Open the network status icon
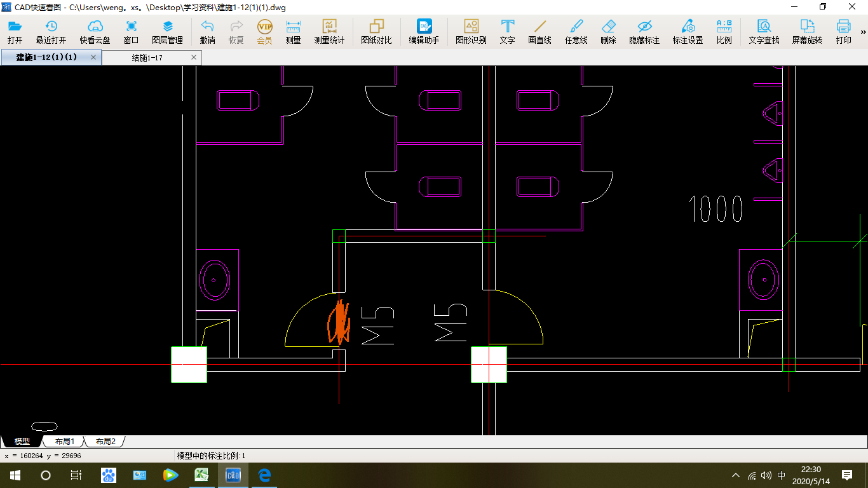 (752, 475)
